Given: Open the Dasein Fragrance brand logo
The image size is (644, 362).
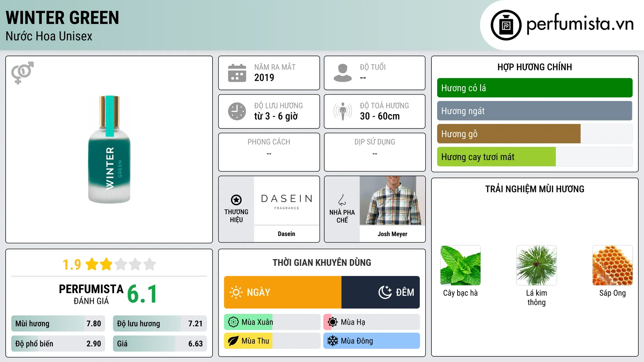Looking at the screenshot, I should click(286, 200).
